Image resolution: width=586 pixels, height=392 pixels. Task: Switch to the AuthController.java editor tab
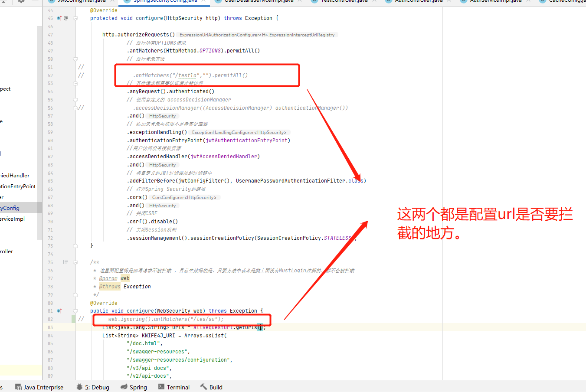coord(419,2)
